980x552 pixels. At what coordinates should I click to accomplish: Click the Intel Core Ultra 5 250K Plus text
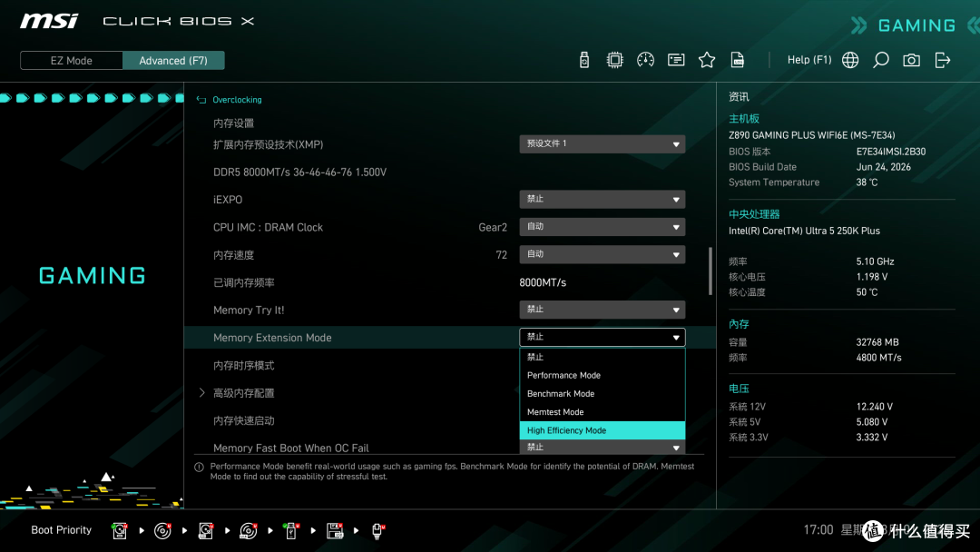[804, 231]
